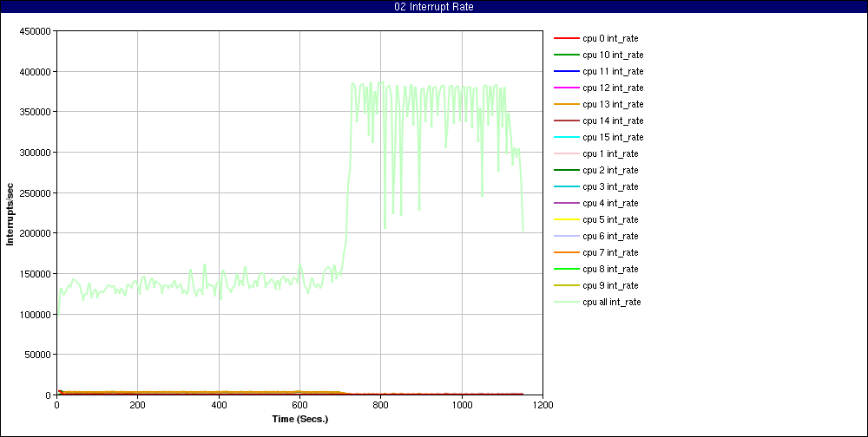Select the 'cpu 1 int_rate' legend label

(x=610, y=153)
